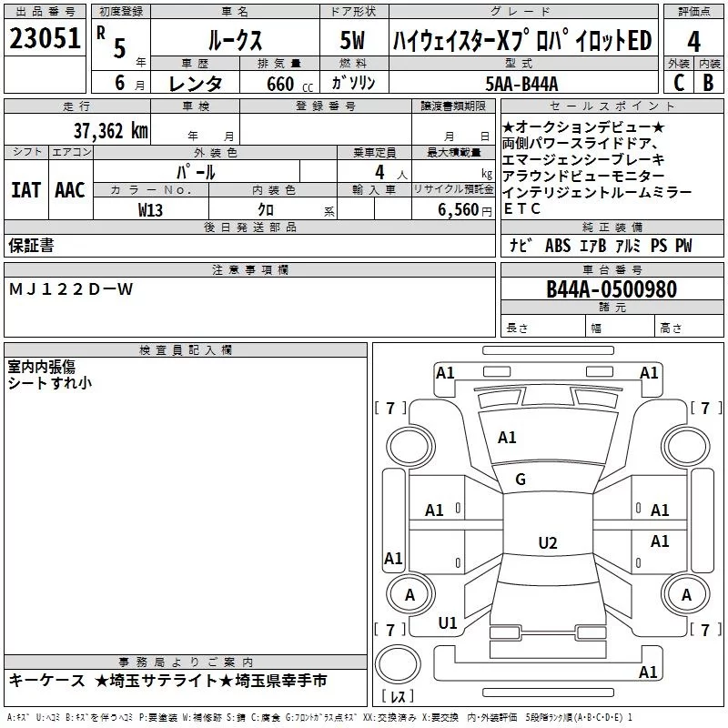Screen dimensions: 728x728
Task: Select interior color クロ
Action: coord(266,210)
